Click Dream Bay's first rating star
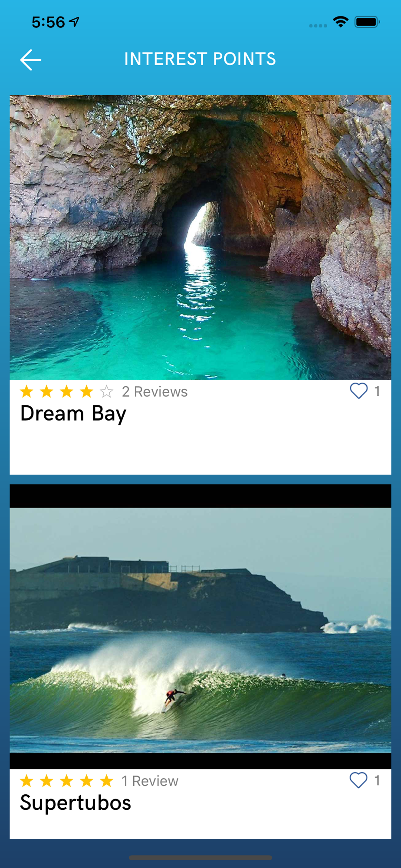Image resolution: width=401 pixels, height=868 pixels. pos(26,391)
